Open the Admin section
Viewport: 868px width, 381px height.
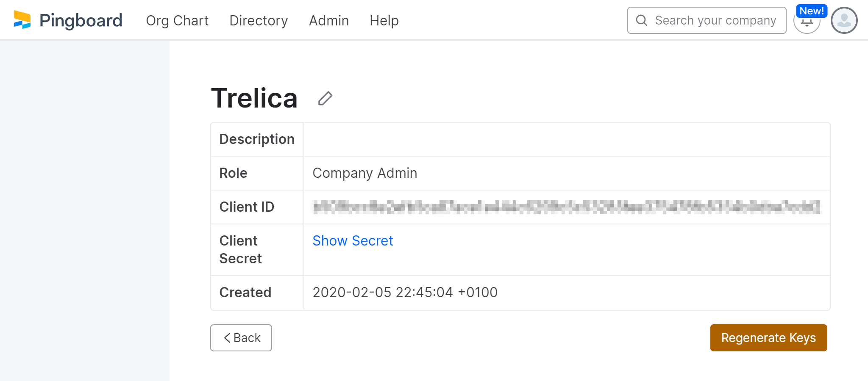[329, 20]
